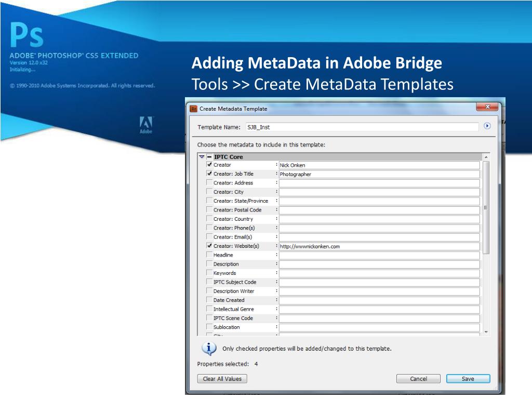This screenshot has width=532, height=399.
Task: Close the Create Metadata Template dialog
Action: [487, 107]
